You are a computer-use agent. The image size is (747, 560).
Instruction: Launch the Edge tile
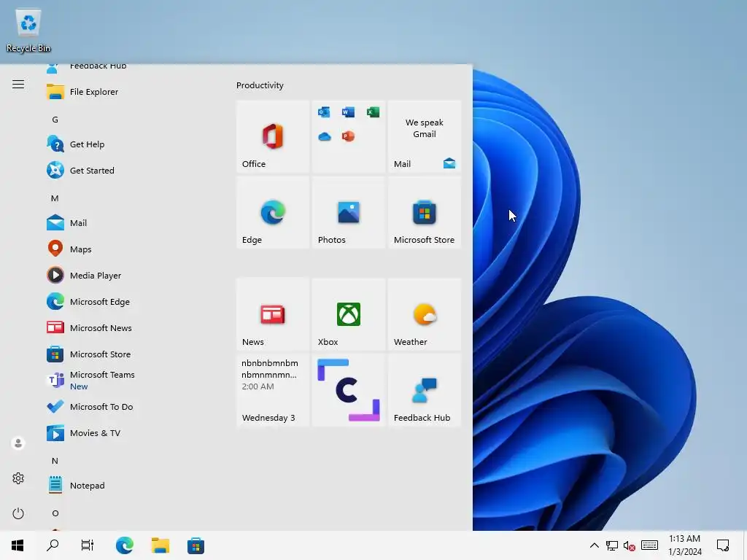coord(273,213)
